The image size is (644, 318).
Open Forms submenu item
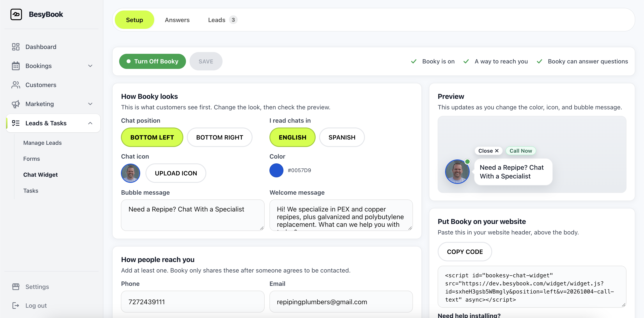(32, 159)
